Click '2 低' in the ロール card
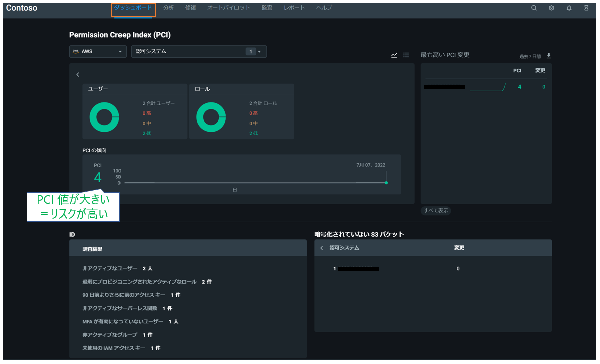The height and width of the screenshot is (364, 600). (x=254, y=133)
